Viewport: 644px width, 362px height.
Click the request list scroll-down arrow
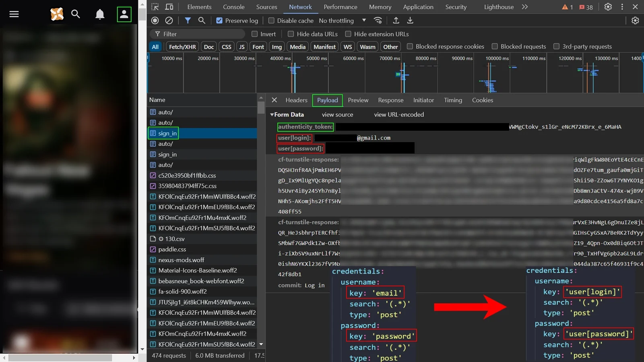pos(261,344)
